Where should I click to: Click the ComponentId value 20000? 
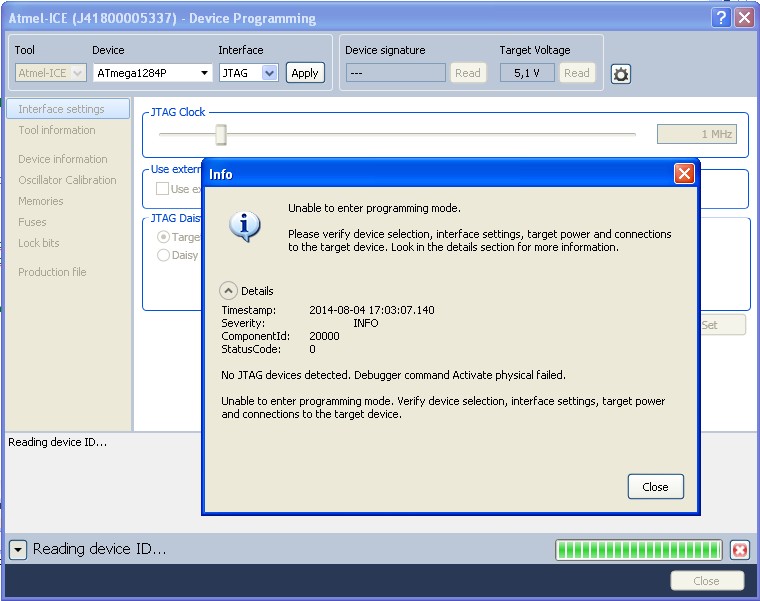(324, 336)
